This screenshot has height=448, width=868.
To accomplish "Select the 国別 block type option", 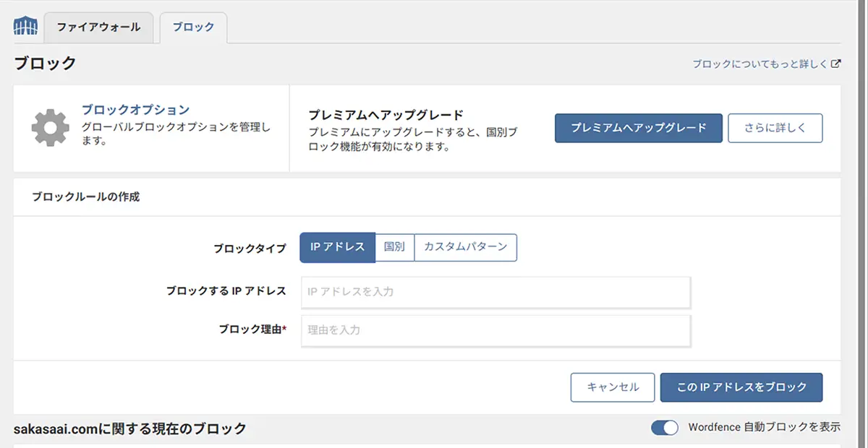I will [x=394, y=247].
